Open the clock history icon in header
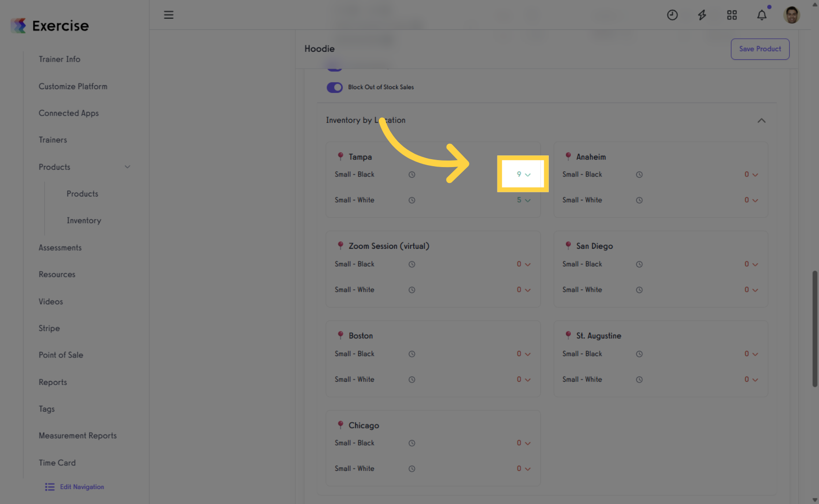This screenshot has width=819, height=504. click(x=672, y=15)
